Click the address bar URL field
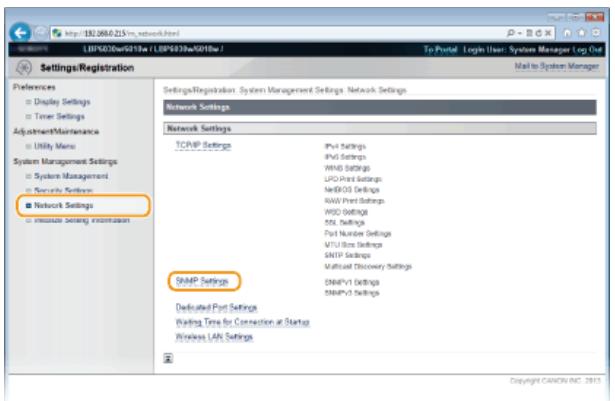 tap(278, 33)
